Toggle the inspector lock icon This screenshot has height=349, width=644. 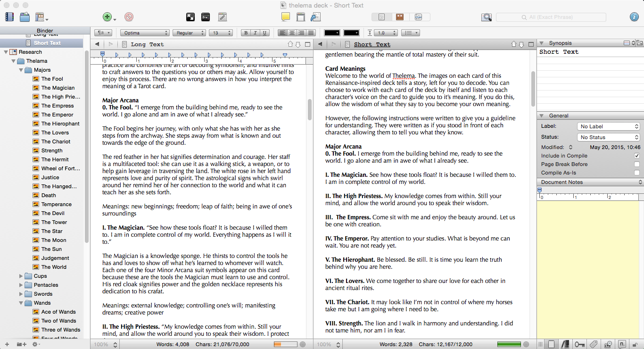635,344
